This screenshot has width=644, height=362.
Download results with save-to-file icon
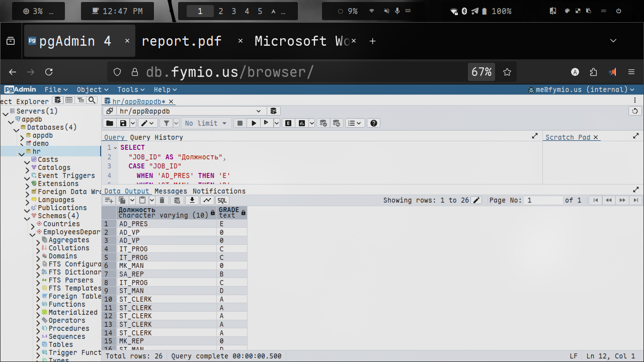[192, 200]
